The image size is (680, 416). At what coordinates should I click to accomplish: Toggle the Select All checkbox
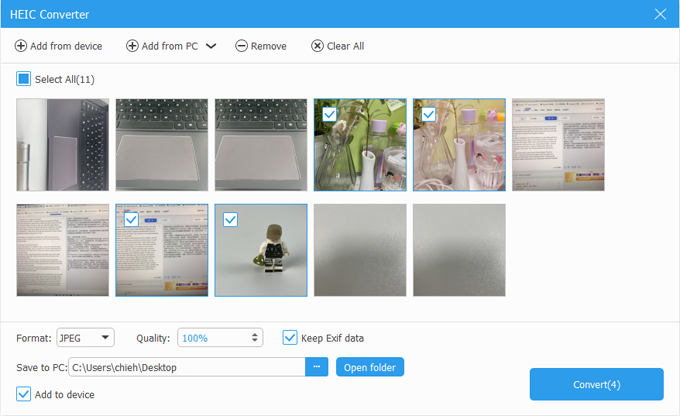pyautogui.click(x=24, y=79)
